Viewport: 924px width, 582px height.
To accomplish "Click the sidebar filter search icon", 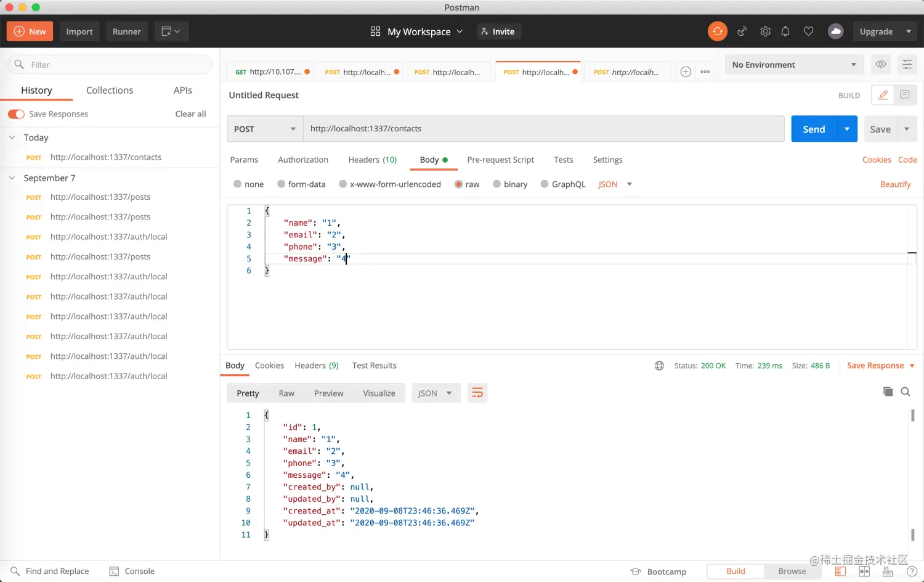I will click(x=19, y=64).
